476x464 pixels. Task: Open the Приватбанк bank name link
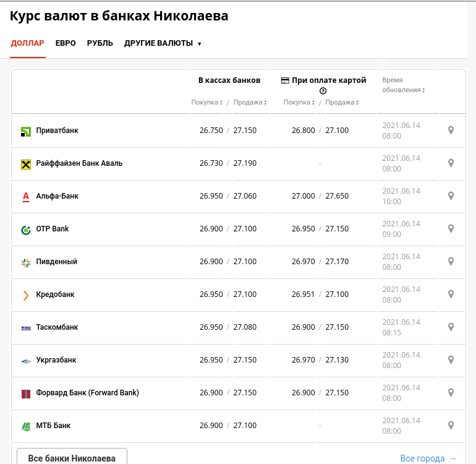pyautogui.click(x=57, y=131)
